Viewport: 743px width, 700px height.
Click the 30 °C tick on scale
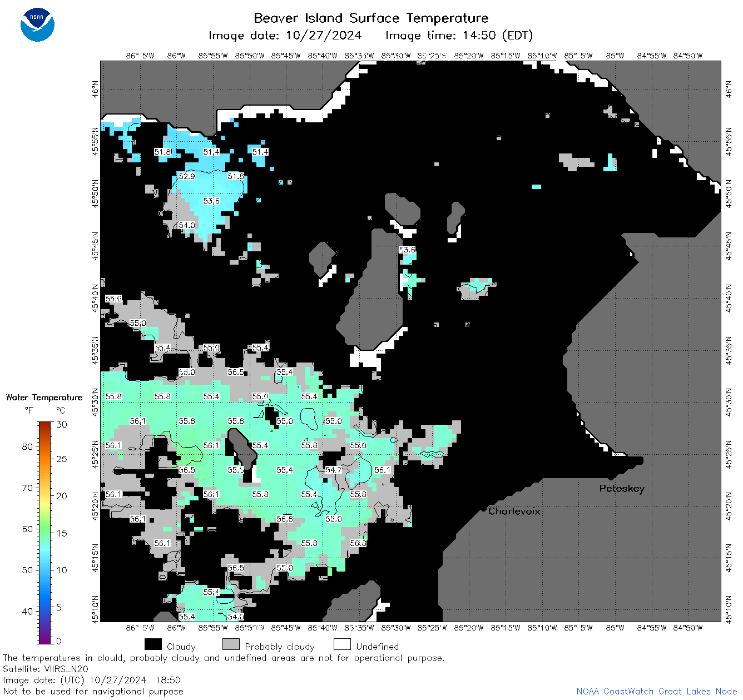62,424
